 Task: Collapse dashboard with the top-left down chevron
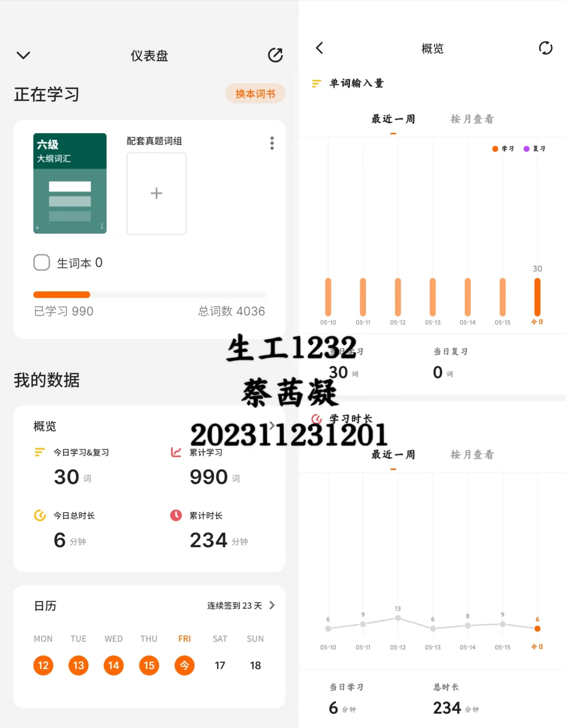point(23,55)
